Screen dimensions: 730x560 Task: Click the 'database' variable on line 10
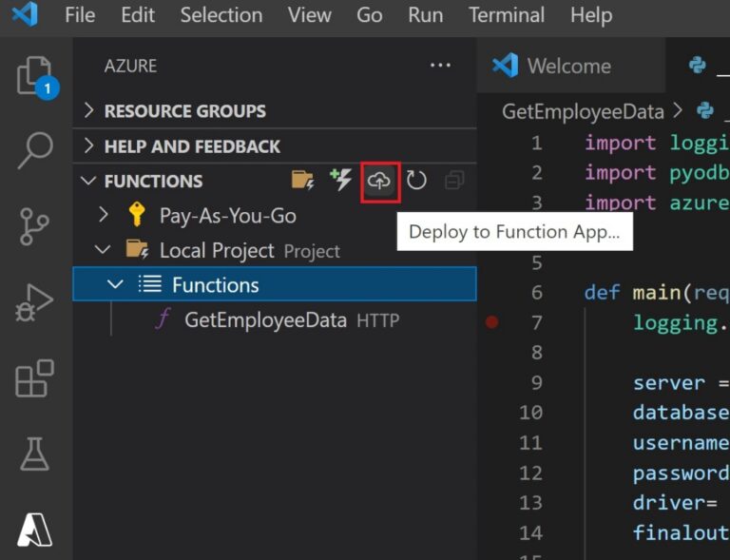(x=681, y=413)
